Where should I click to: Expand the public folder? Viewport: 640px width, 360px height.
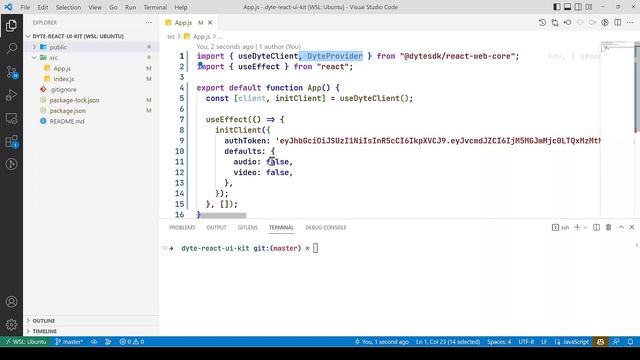(x=35, y=47)
